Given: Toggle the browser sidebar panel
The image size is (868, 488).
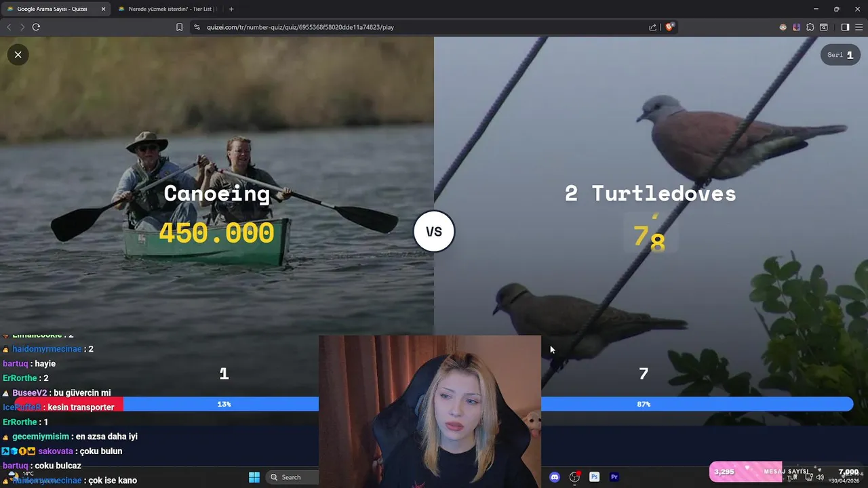Looking at the screenshot, I should [x=845, y=27].
